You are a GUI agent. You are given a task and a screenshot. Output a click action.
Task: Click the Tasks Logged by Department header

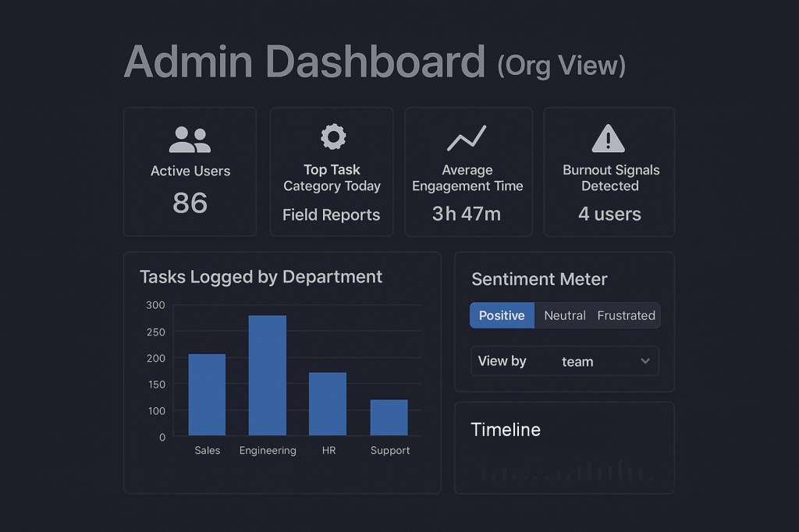click(261, 277)
